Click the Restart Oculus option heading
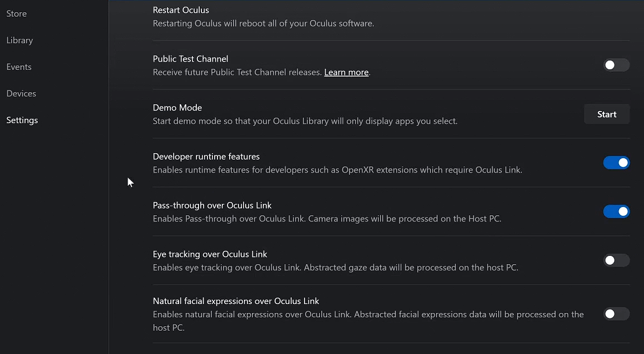The image size is (644, 354). coord(181,10)
